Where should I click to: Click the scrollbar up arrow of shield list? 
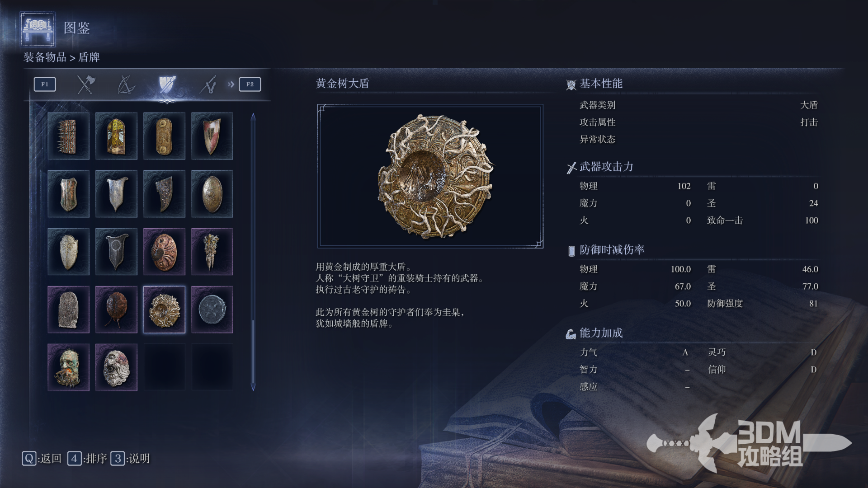click(253, 117)
